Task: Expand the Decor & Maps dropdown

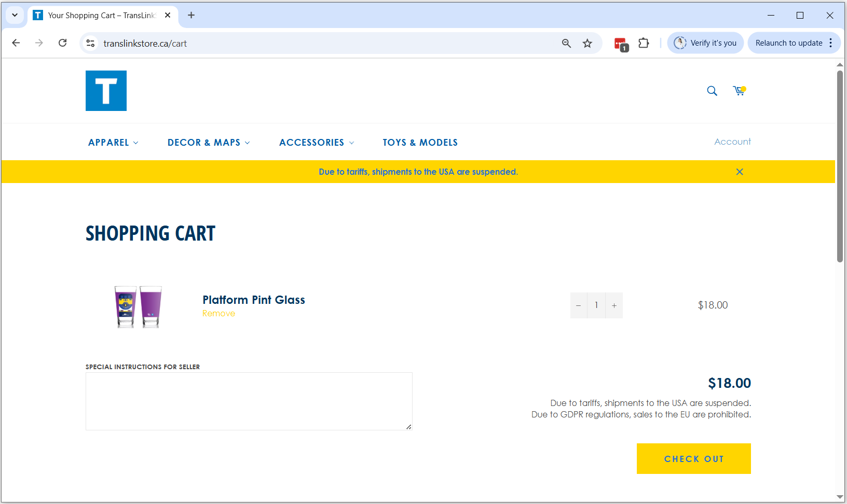Action: (209, 143)
